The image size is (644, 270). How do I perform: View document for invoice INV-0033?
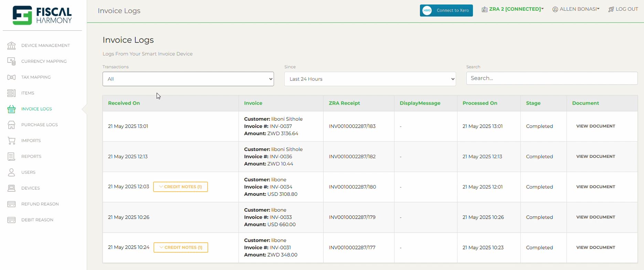click(x=595, y=217)
